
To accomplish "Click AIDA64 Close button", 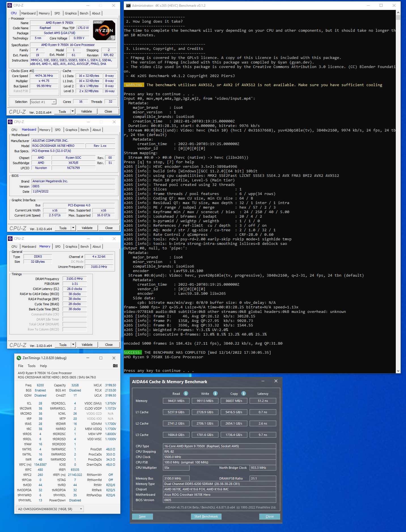I will click(270, 516).
